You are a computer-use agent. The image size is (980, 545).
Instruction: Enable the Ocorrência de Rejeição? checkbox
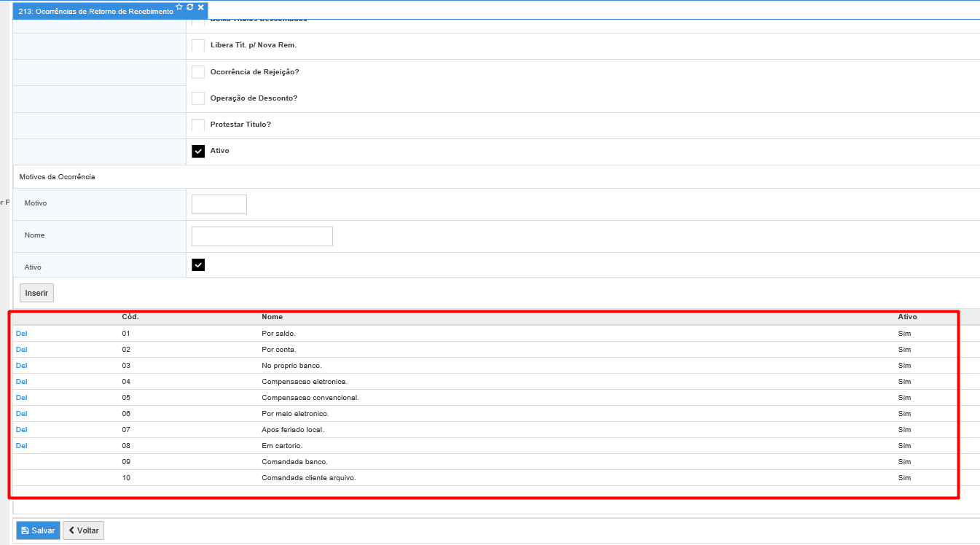[198, 72]
